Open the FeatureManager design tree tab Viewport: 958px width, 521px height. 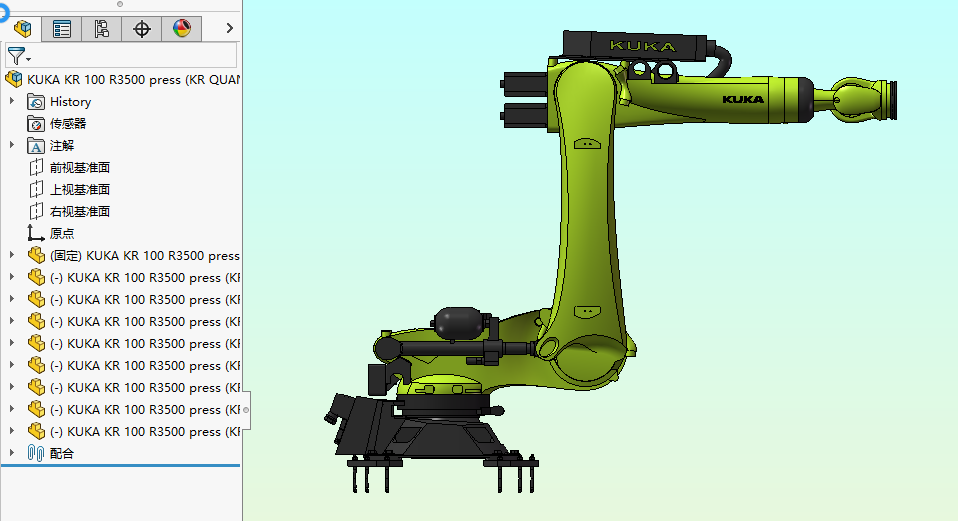[23, 28]
